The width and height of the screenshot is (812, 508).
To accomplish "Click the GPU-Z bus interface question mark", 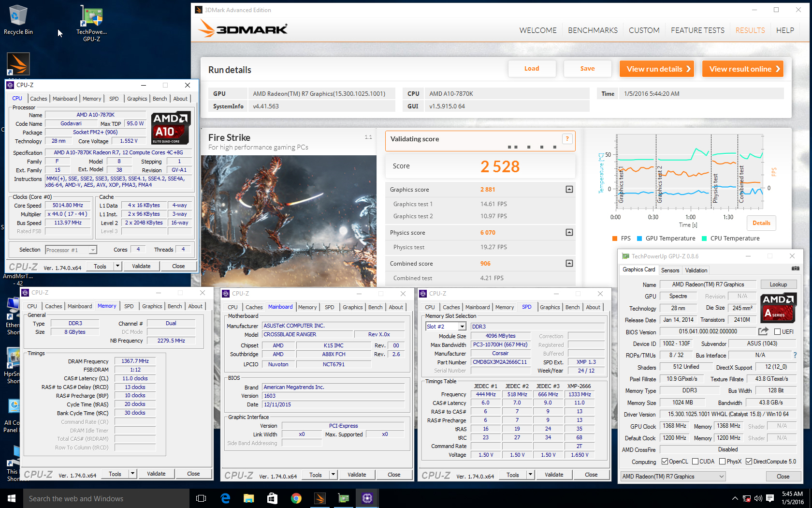I will [795, 355].
